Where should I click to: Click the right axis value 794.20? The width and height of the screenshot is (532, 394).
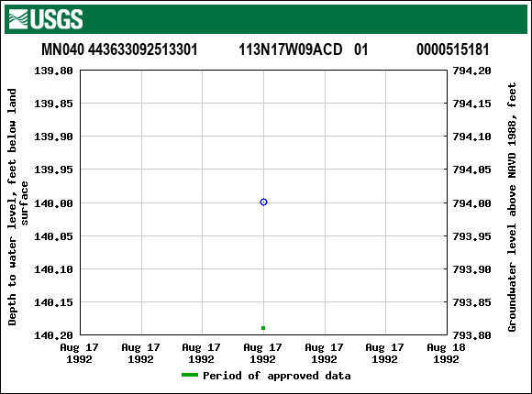pos(472,71)
